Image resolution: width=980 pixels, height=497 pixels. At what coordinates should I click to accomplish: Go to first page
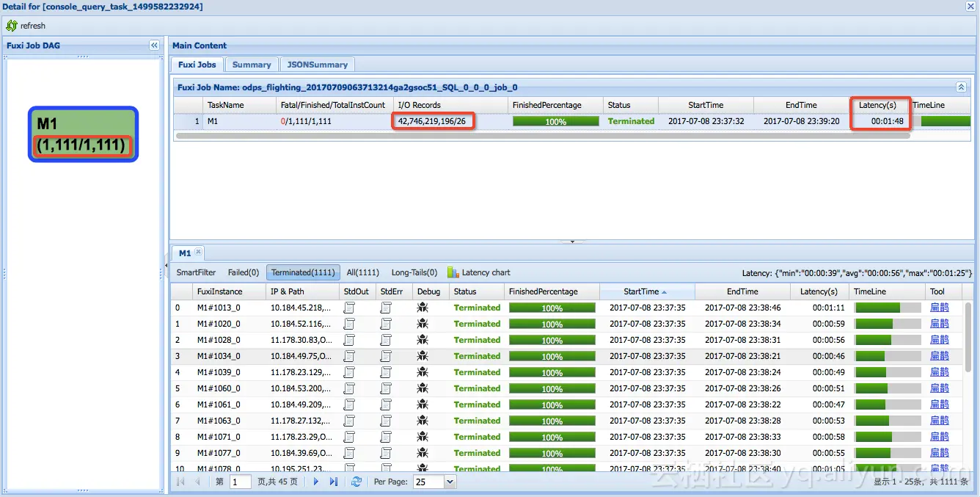click(180, 482)
